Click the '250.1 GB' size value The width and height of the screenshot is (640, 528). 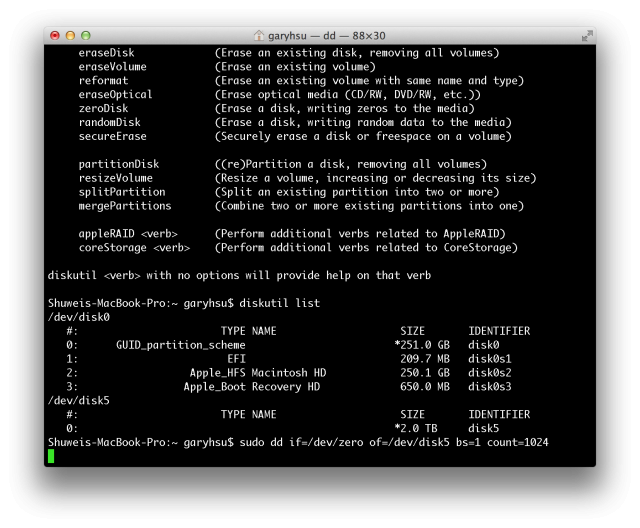[425, 373]
